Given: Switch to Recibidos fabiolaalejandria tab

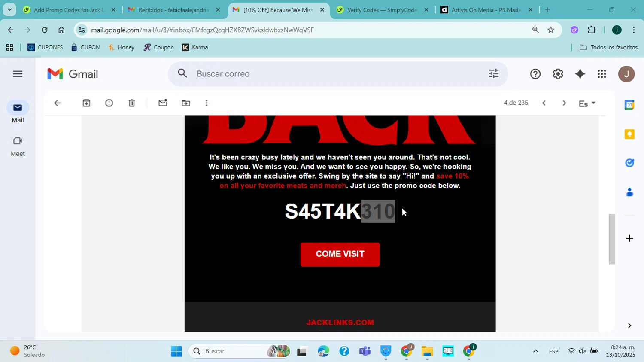Looking at the screenshot, I should click(x=173, y=10).
